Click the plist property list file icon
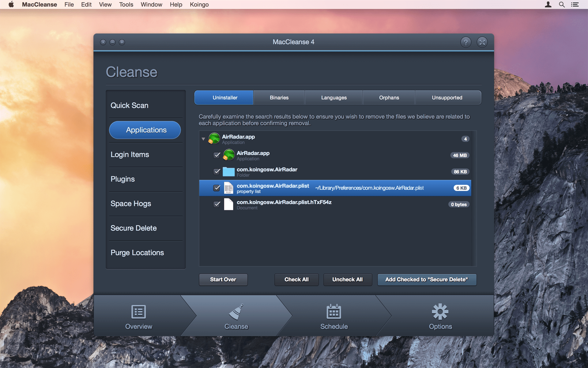The height and width of the screenshot is (368, 588). tap(228, 188)
